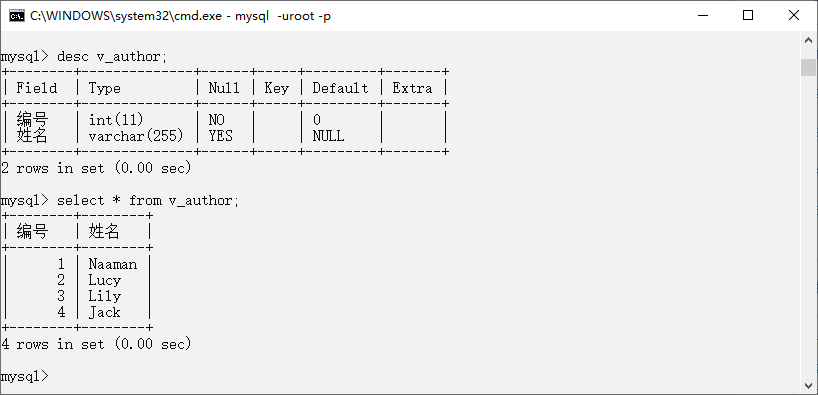The height and width of the screenshot is (395, 818).
Task: Click the scrollbar down arrow
Action: coord(808,385)
